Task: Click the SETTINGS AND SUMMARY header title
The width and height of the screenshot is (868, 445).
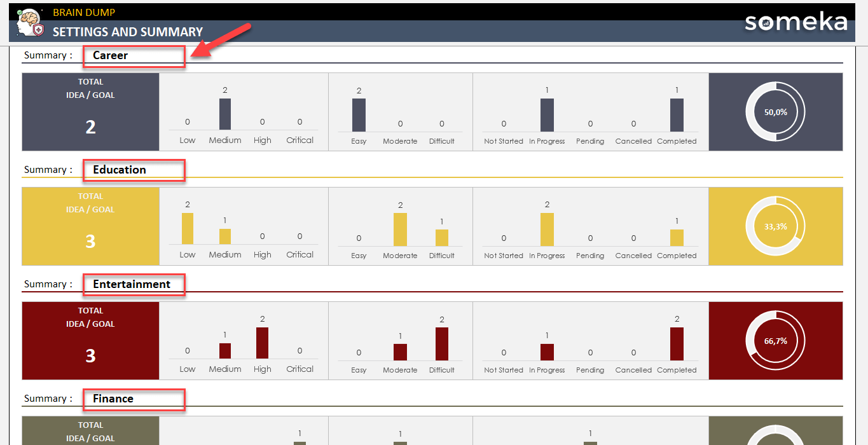Action: pyautogui.click(x=127, y=32)
